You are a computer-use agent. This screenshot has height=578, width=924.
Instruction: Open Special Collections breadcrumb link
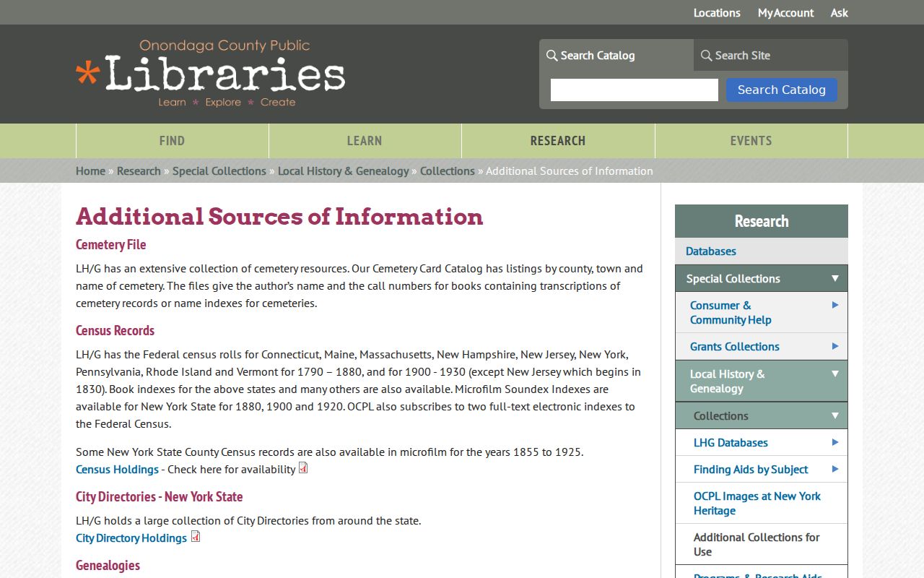[x=219, y=171]
